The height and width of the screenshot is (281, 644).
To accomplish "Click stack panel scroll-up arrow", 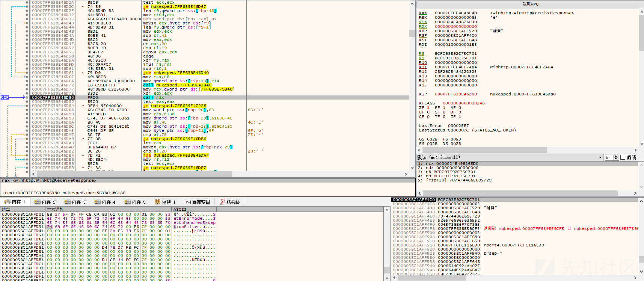I will point(641,200).
